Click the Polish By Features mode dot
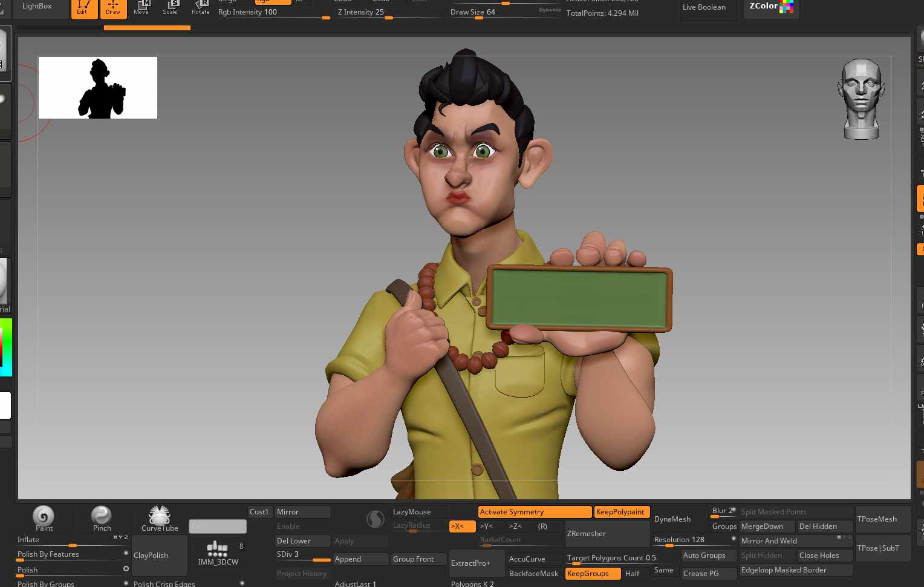The height and width of the screenshot is (587, 924). [126, 553]
